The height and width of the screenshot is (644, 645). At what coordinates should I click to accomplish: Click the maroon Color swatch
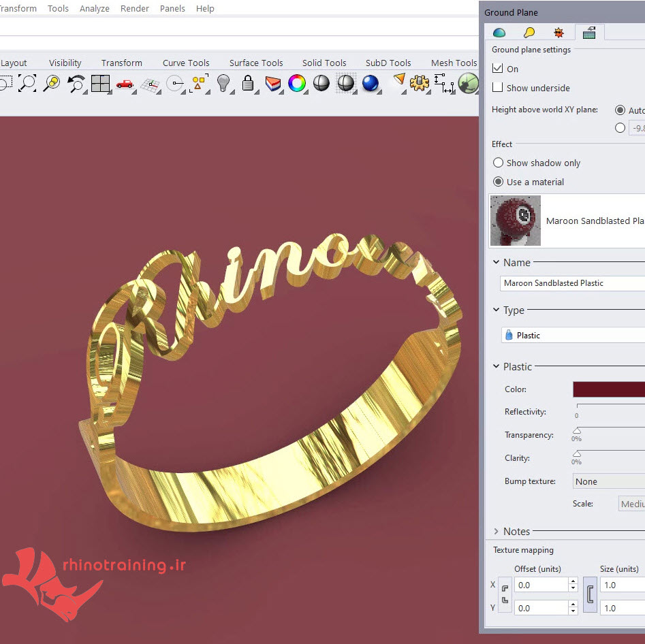pyautogui.click(x=608, y=389)
